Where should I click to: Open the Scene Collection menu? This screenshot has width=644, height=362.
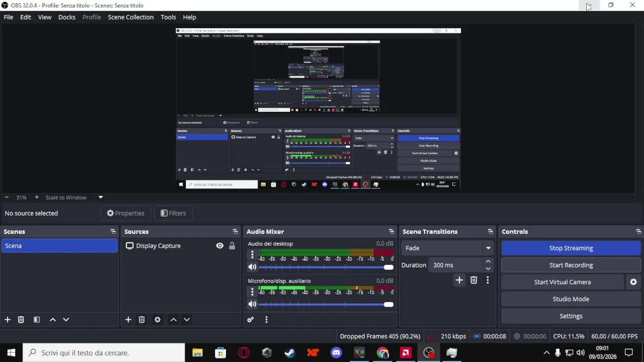(x=131, y=17)
